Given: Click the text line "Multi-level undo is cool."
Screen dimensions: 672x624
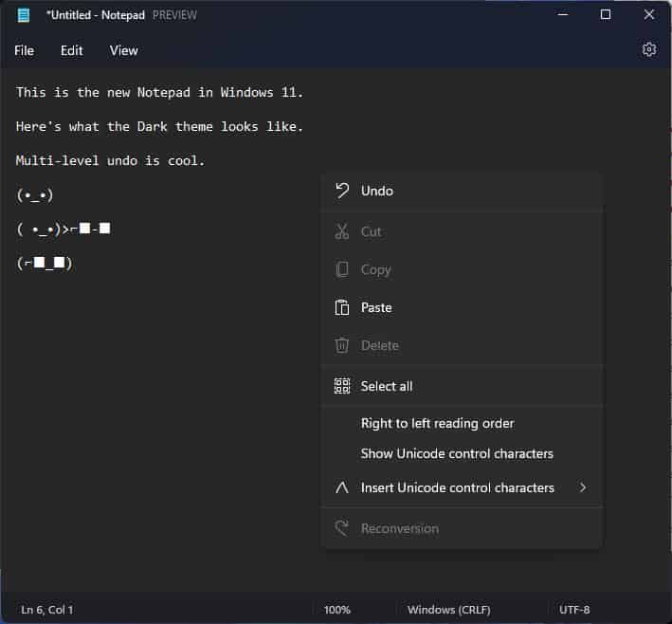Looking at the screenshot, I should coord(110,160).
